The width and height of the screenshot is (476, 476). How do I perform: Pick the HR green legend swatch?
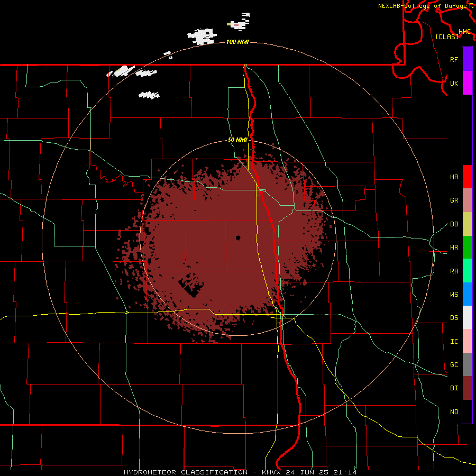(x=467, y=248)
